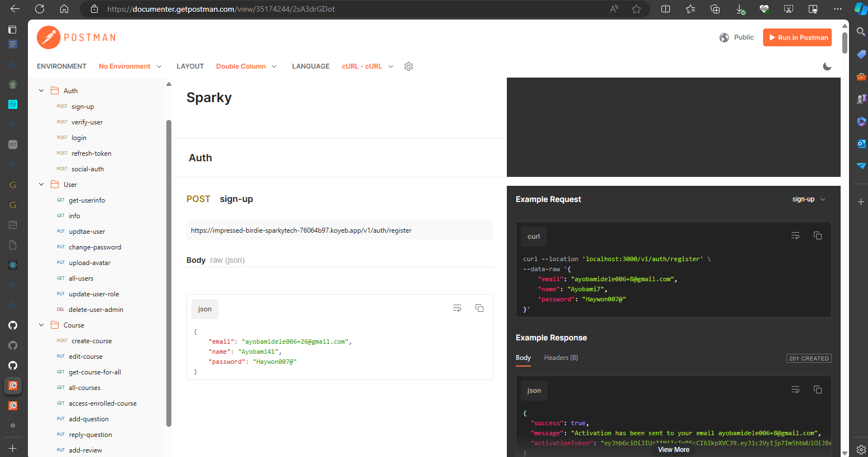Image resolution: width=868 pixels, height=457 pixels.
Task: Open update-user-role request in sidebar
Action: tap(94, 294)
